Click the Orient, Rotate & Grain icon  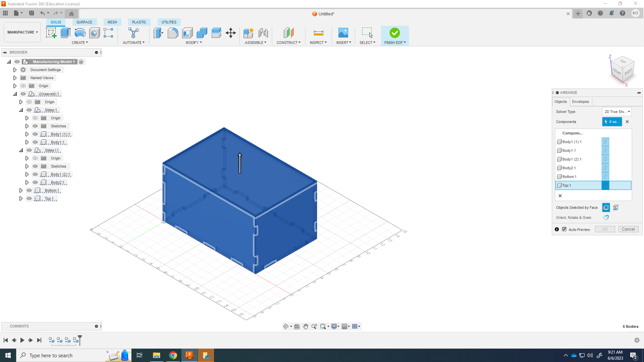[606, 218]
